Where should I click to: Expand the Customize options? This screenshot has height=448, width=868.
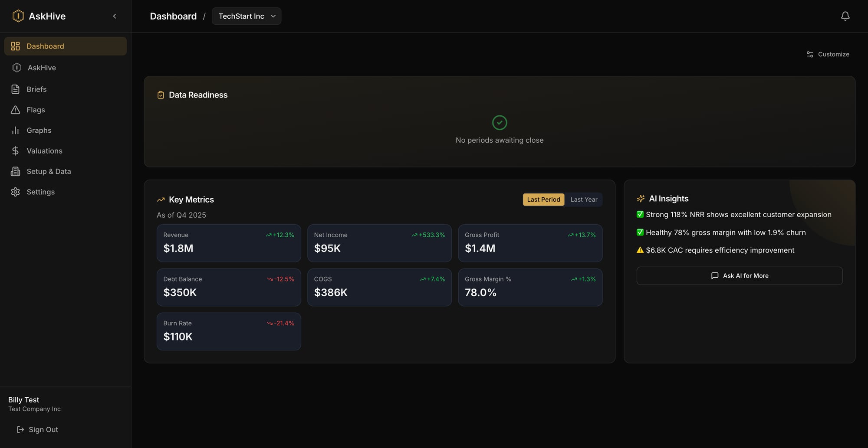click(x=828, y=54)
